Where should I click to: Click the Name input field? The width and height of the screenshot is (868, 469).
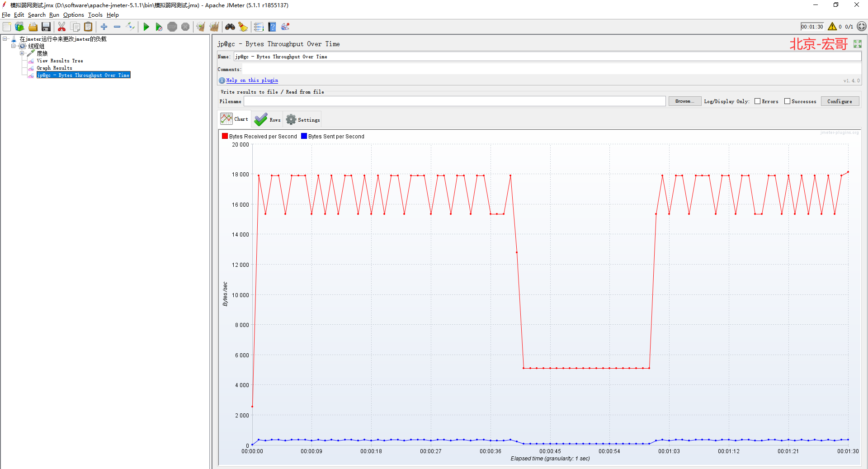coord(547,57)
